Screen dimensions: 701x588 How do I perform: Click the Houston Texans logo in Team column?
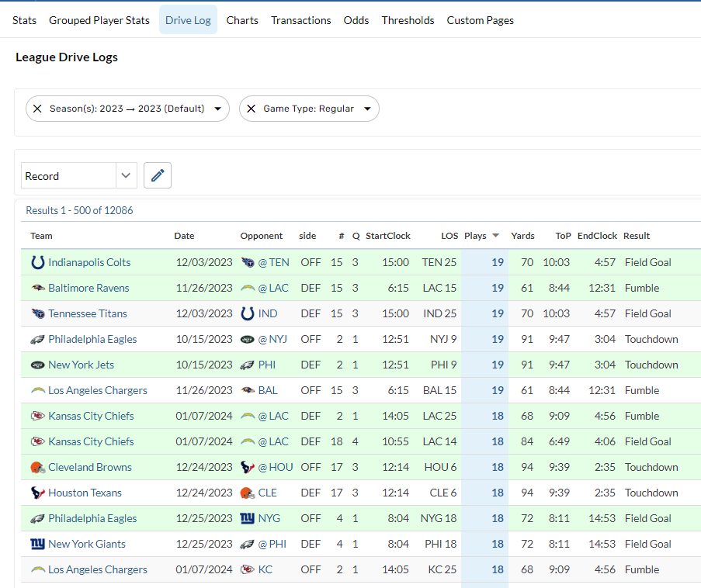(37, 493)
